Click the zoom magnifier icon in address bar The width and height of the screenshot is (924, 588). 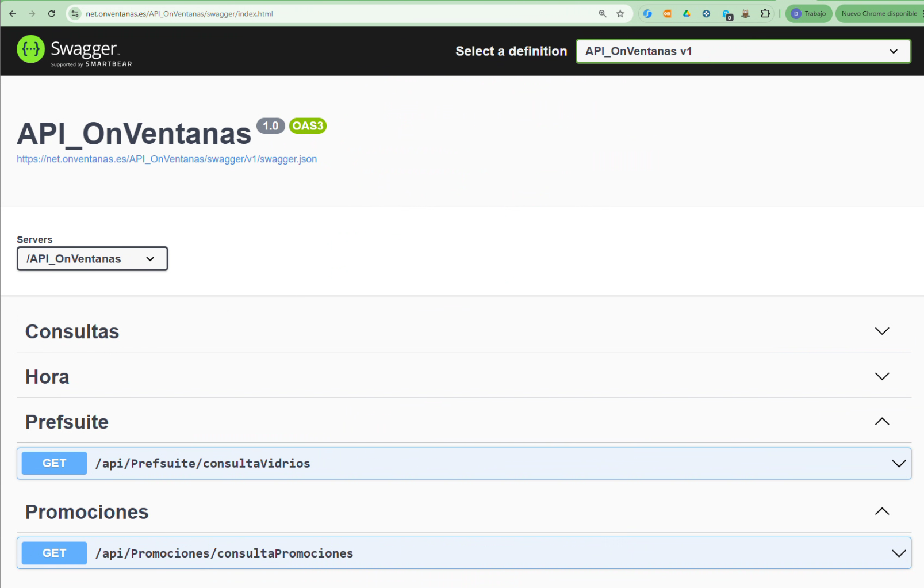[x=603, y=13]
